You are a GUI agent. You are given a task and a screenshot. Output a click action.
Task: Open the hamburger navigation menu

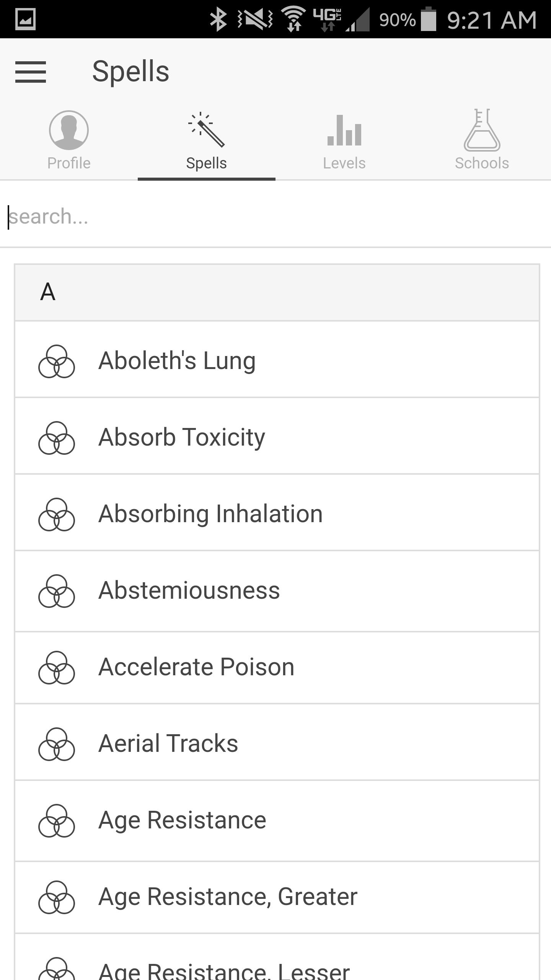31,72
